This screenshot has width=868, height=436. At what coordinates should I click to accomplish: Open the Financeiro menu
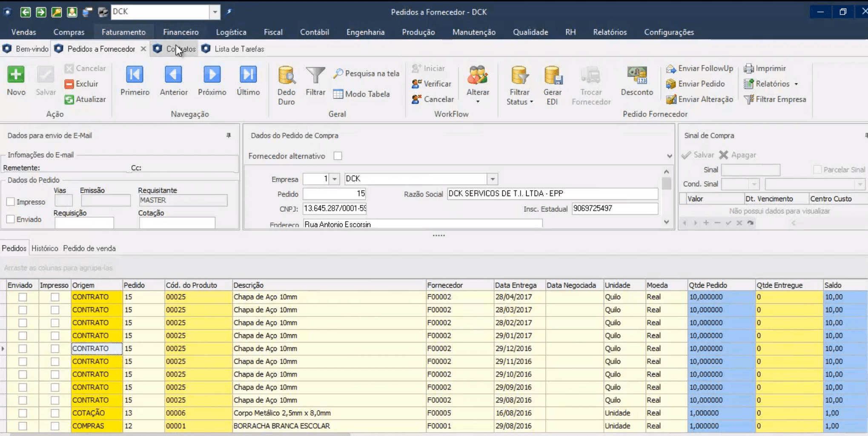180,32
